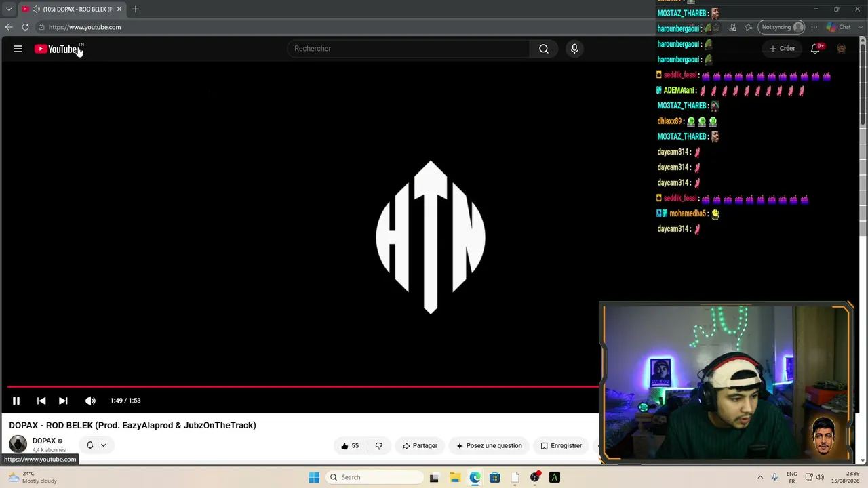
Task: Click the 4,4 k abonnés subscriber count
Action: coord(49,450)
